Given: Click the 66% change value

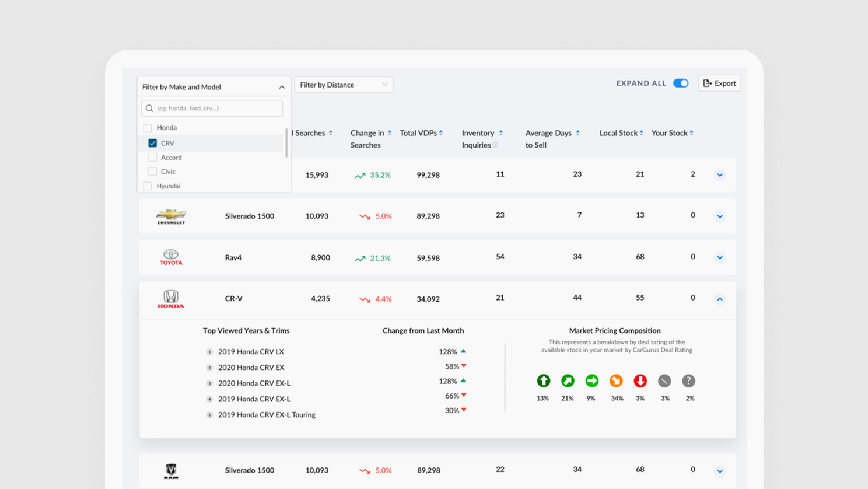Looking at the screenshot, I should coord(452,396).
